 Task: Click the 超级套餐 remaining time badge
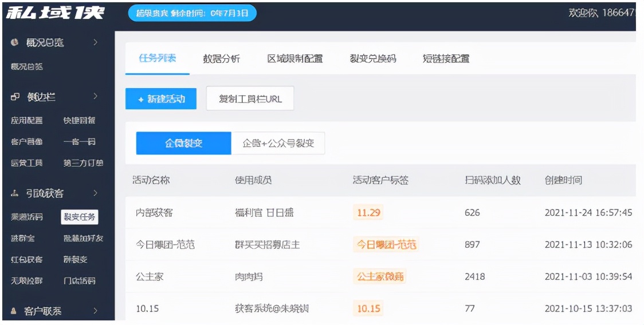(192, 13)
